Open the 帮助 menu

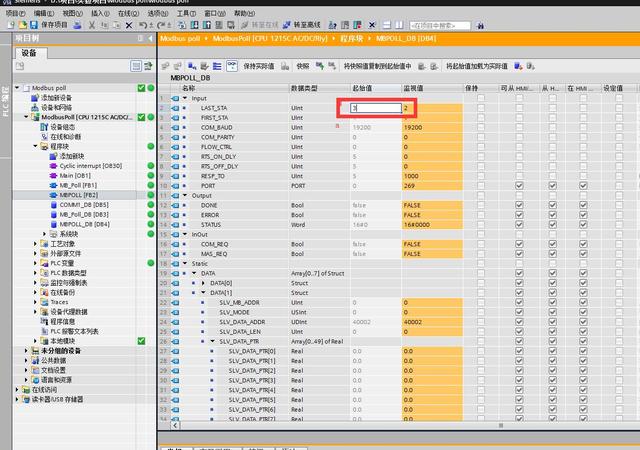pyautogui.click(x=244, y=13)
